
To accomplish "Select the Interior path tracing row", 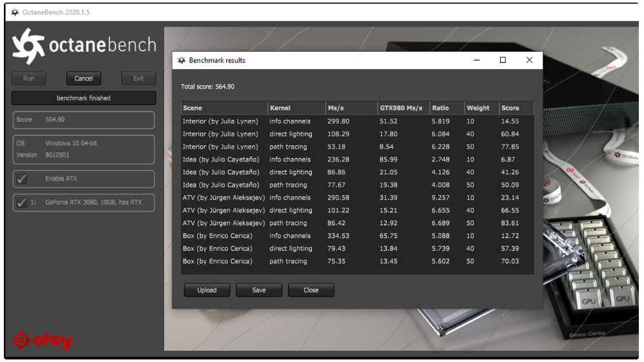I will [x=357, y=147].
